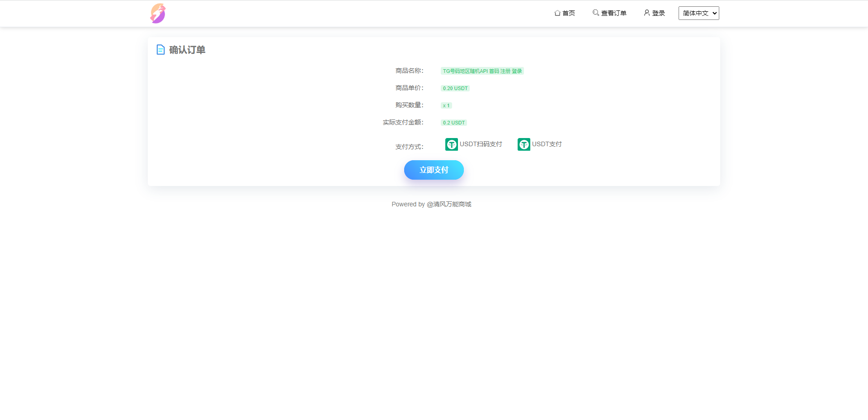Click the magnifier icon beside 查看订单
Image resolution: width=868 pixels, height=420 pixels.
click(596, 13)
